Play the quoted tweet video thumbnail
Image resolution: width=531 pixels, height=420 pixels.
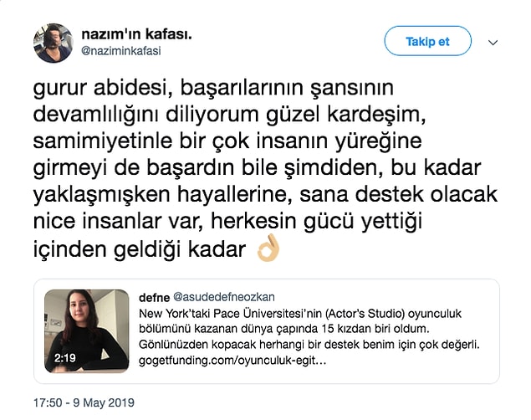87,331
